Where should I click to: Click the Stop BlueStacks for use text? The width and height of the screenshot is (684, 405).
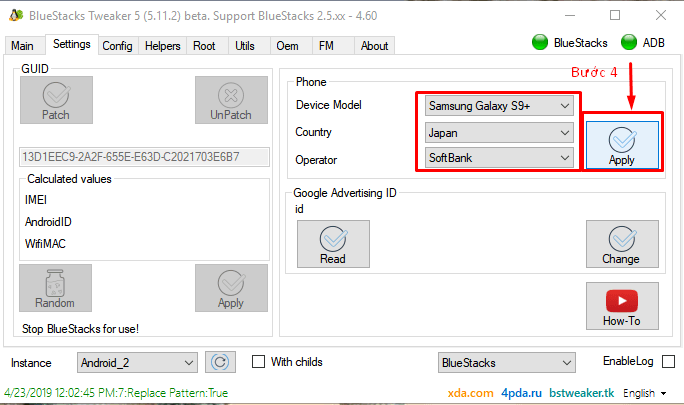pyautogui.click(x=80, y=329)
